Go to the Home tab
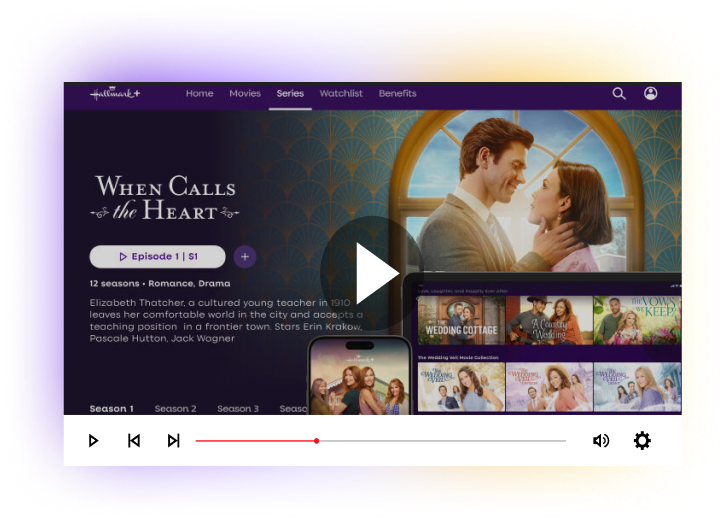The height and width of the screenshot is (522, 727). tap(199, 93)
